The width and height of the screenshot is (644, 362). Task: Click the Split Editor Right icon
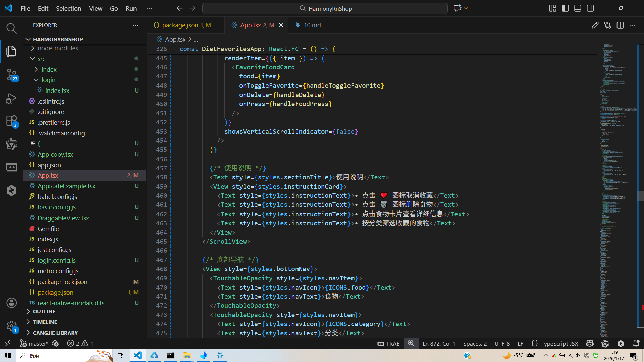tap(620, 25)
